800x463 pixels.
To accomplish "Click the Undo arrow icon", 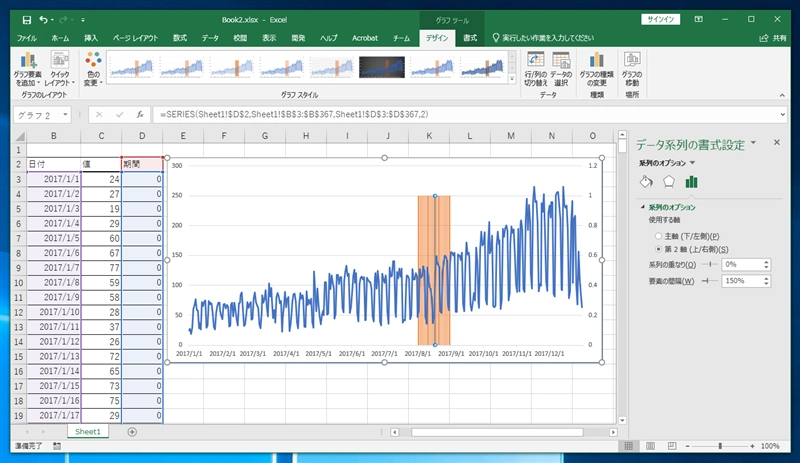I will coord(43,20).
